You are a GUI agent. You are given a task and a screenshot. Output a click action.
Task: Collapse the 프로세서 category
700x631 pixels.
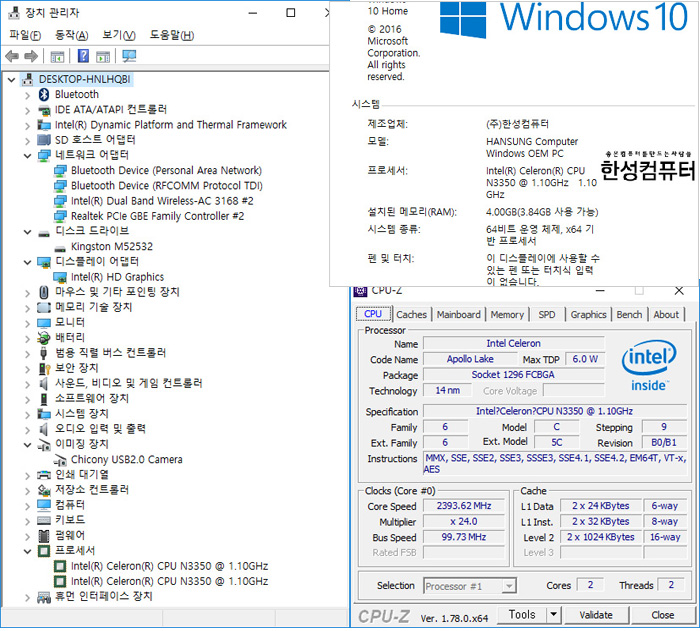coord(28,551)
